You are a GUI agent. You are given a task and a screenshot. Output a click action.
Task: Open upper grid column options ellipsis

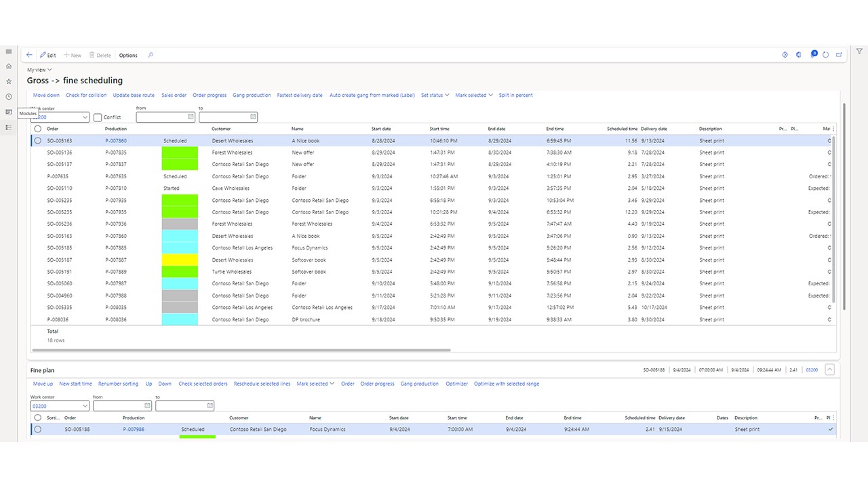pos(833,129)
